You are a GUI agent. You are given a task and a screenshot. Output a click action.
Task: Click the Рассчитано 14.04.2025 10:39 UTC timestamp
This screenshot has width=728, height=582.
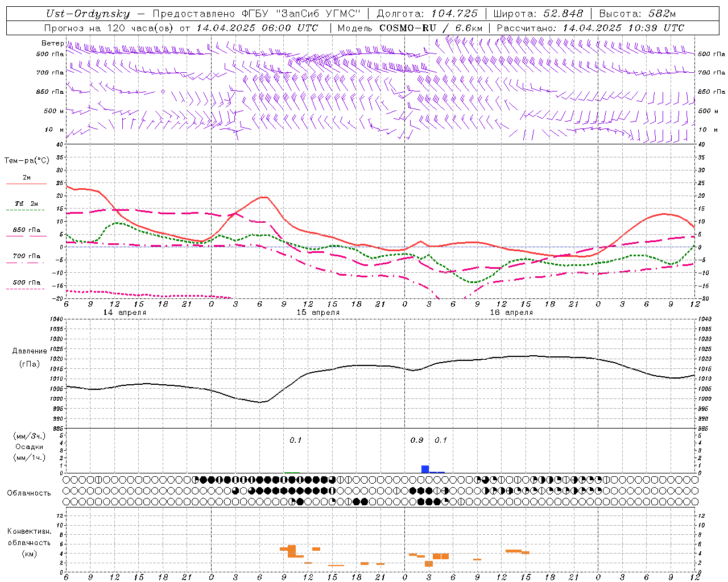click(590, 28)
